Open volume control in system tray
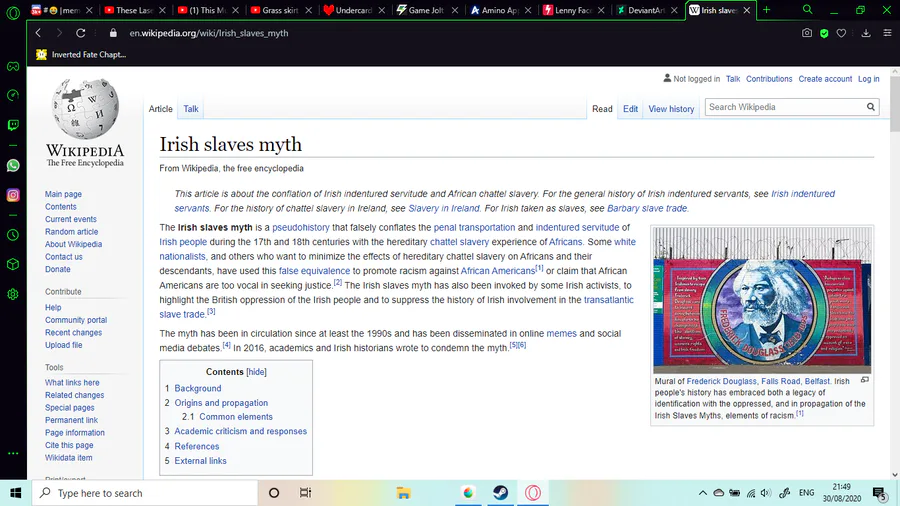Viewport: 900px width, 506px height. (766, 493)
